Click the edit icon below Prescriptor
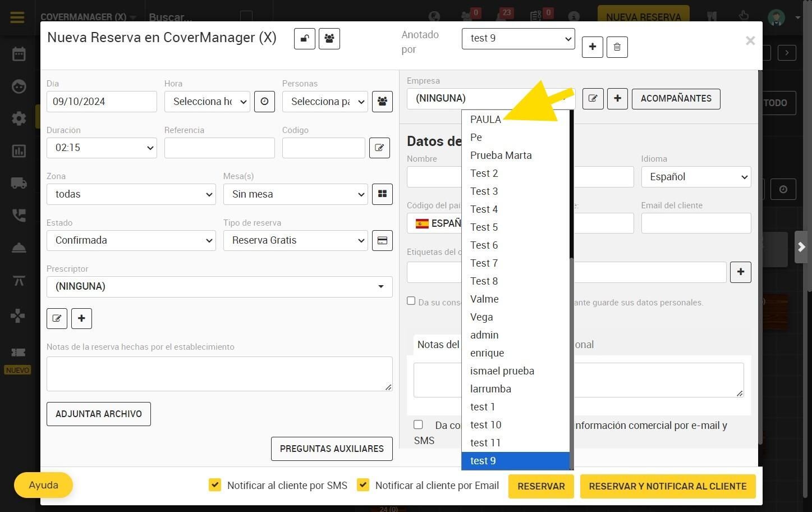The width and height of the screenshot is (812, 512). [x=57, y=318]
